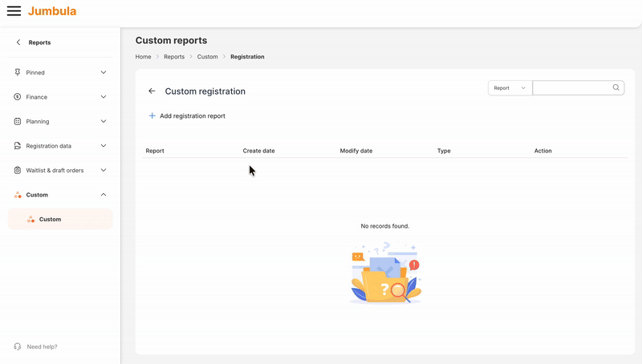Click the search magnifier icon

(616, 88)
